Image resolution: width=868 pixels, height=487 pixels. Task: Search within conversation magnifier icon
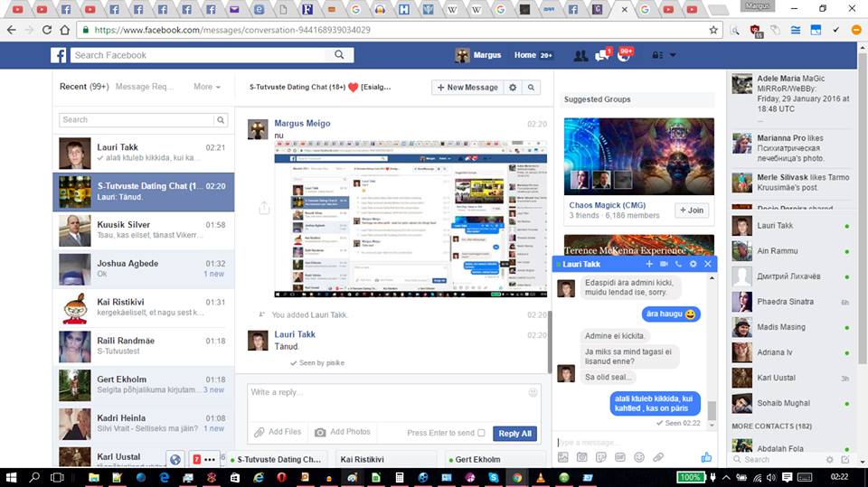point(531,88)
